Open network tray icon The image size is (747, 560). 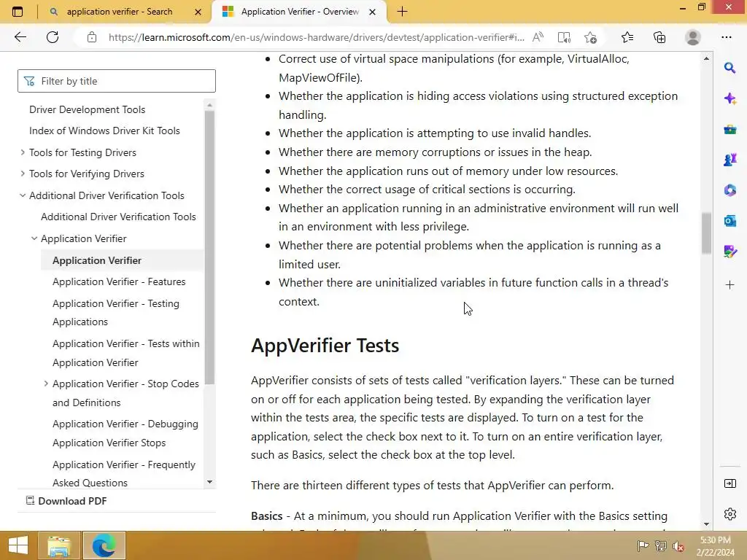[661, 545]
